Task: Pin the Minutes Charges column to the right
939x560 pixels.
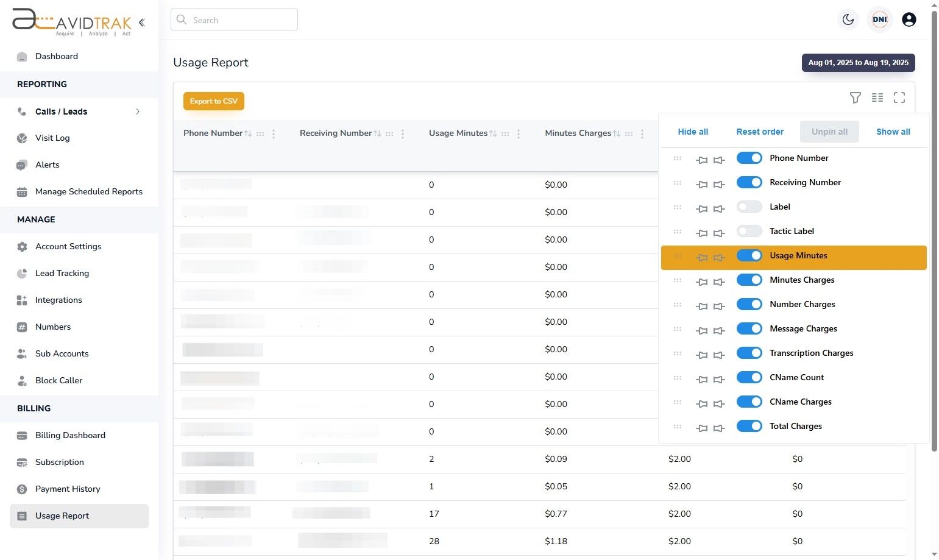Action: [719, 282]
